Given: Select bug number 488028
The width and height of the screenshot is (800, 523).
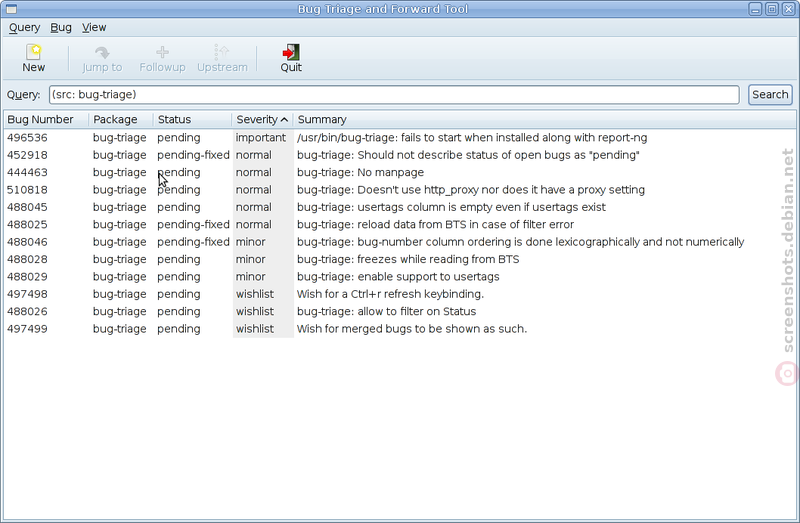Looking at the screenshot, I should [27, 259].
